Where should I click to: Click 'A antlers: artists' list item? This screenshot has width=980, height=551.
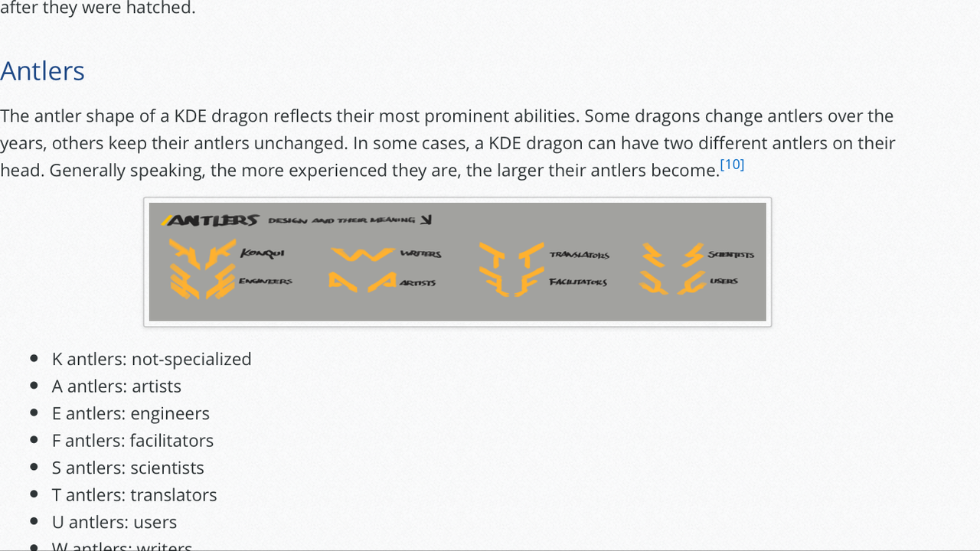pyautogui.click(x=116, y=386)
